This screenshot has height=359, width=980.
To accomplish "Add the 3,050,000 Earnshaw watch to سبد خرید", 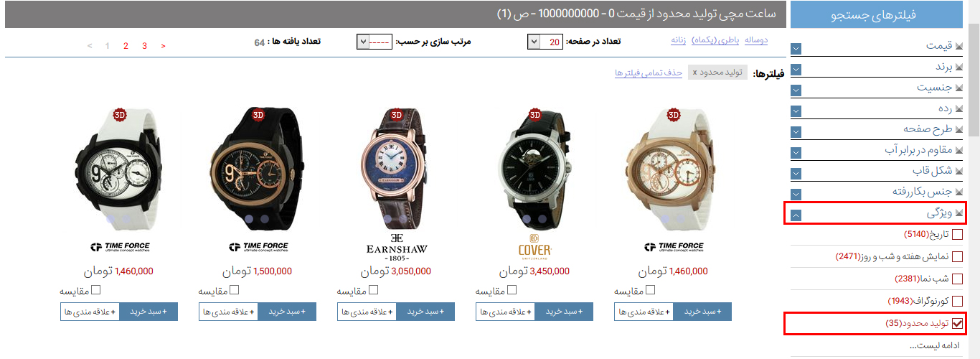I will coord(426,312).
